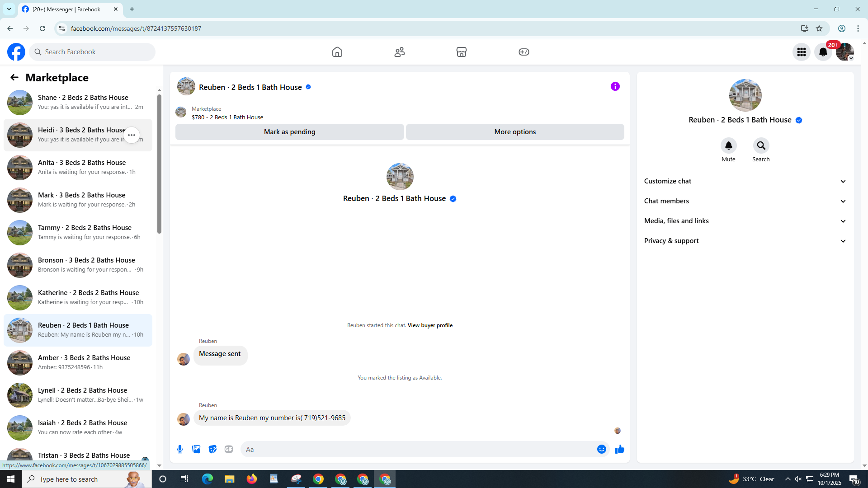The image size is (868, 488).
Task: Mute this conversation bell icon
Action: point(729,145)
